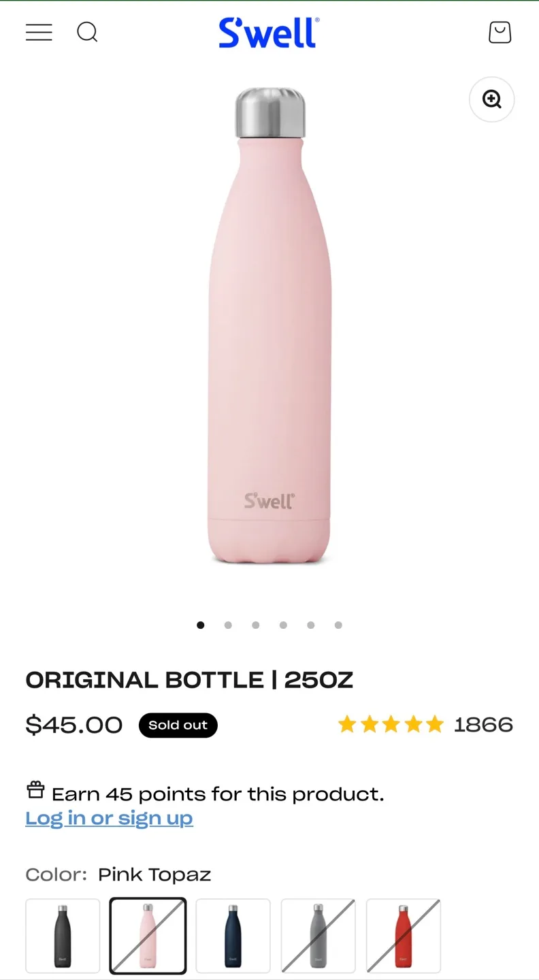Click the review count 1866
The height and width of the screenshot is (980, 539).
484,724
